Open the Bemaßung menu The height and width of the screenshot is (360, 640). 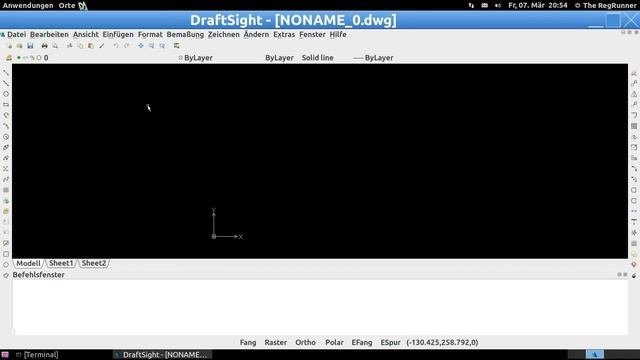click(x=185, y=35)
